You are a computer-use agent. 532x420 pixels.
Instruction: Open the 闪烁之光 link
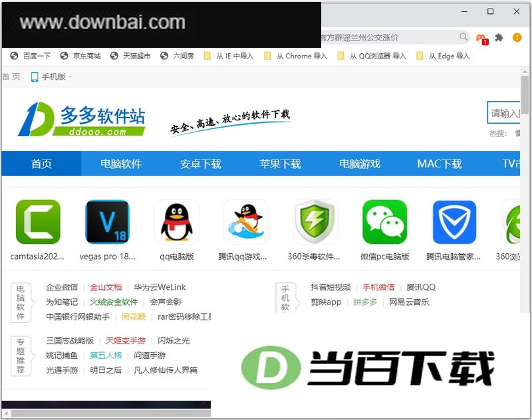(x=174, y=341)
